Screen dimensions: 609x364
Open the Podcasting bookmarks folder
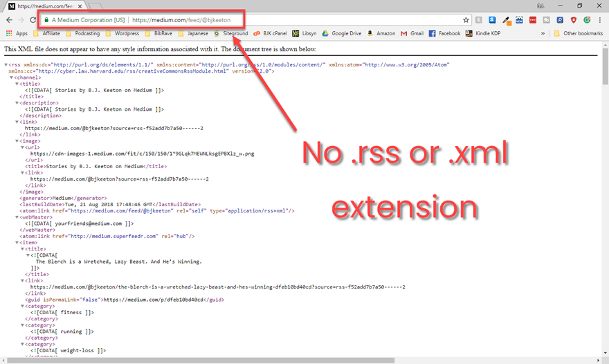click(x=83, y=33)
